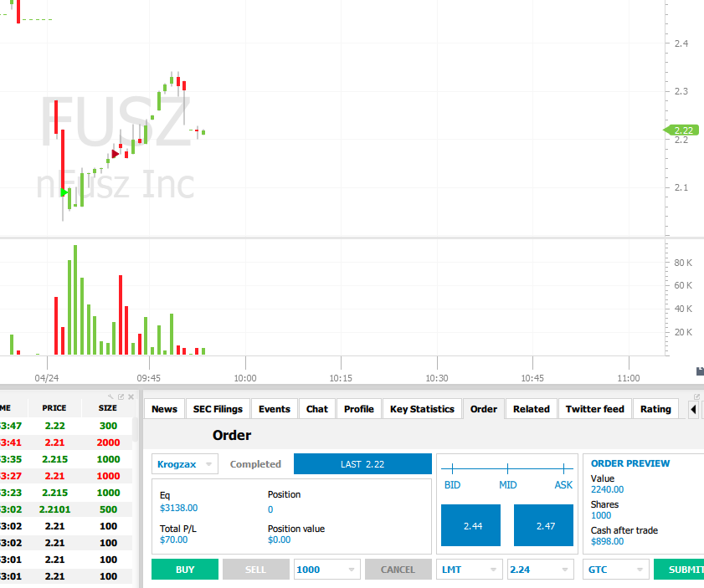Click the green BUY button
Screen dimensions: 704x588
(x=185, y=569)
